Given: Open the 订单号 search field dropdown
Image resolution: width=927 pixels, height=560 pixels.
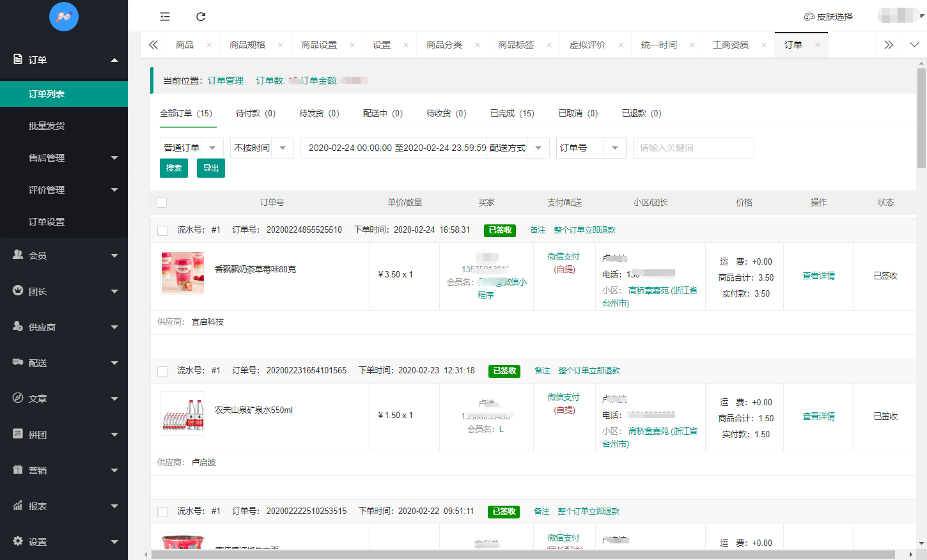Looking at the screenshot, I should [x=591, y=148].
